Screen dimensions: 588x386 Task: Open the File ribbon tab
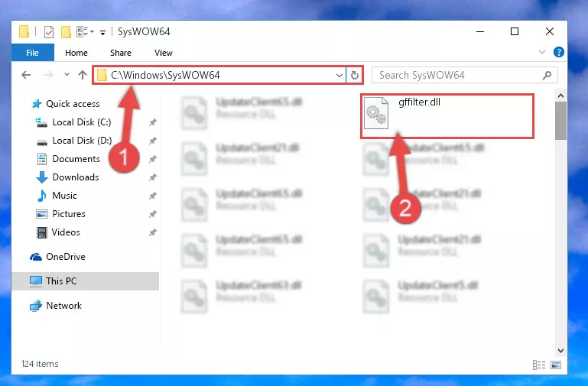tap(33, 53)
